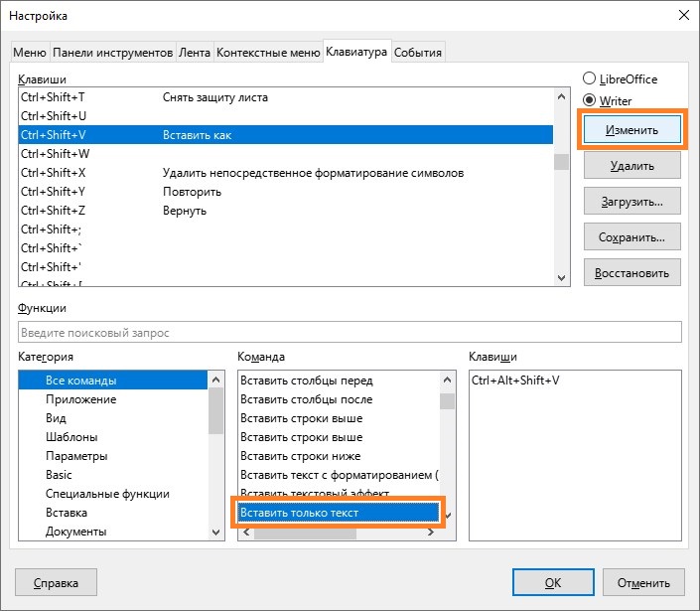The image size is (700, 611).
Task: Select the Writer radio button
Action: click(x=590, y=100)
